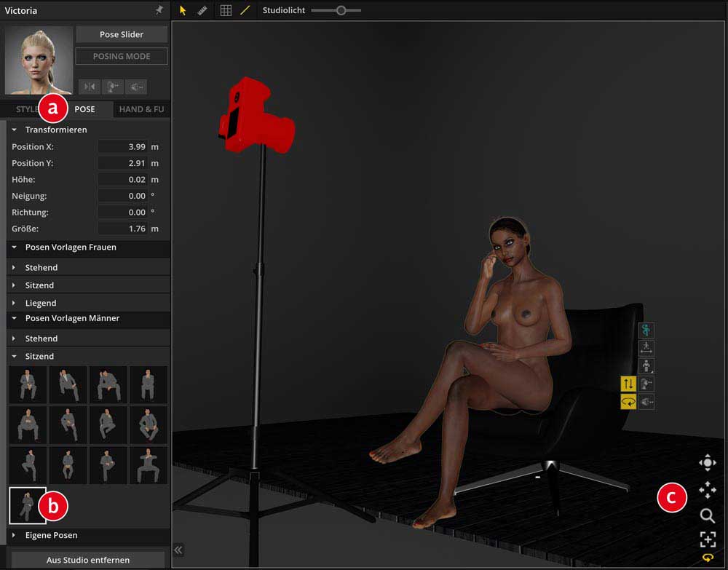Expand Liegend under Posen Vorlagen Frauen
The height and width of the screenshot is (570, 728).
click(x=14, y=303)
